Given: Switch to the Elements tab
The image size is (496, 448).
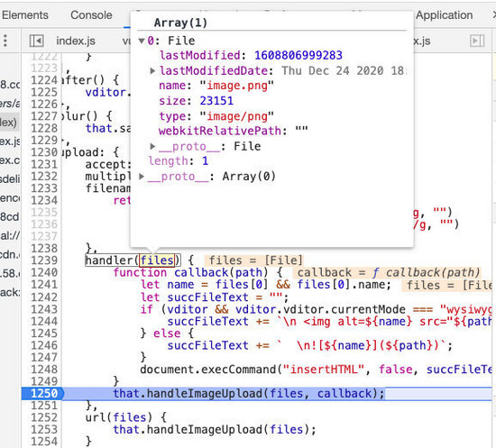Looking at the screenshot, I should (x=25, y=15).
